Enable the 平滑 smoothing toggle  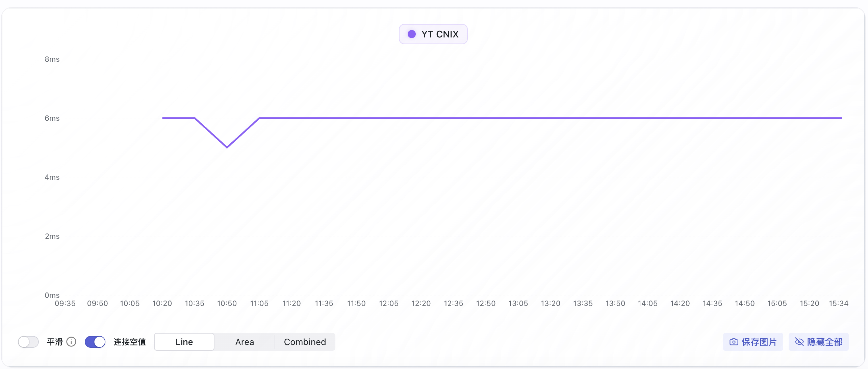coord(28,342)
